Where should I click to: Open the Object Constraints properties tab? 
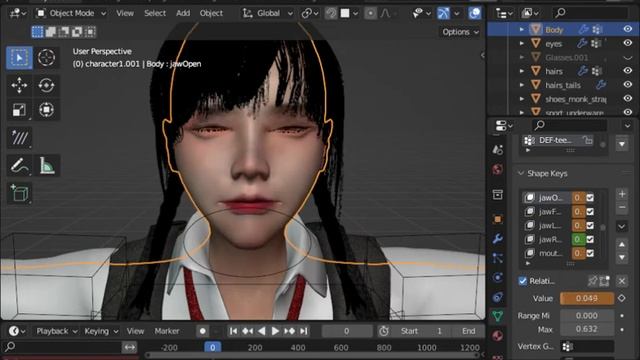point(498,297)
